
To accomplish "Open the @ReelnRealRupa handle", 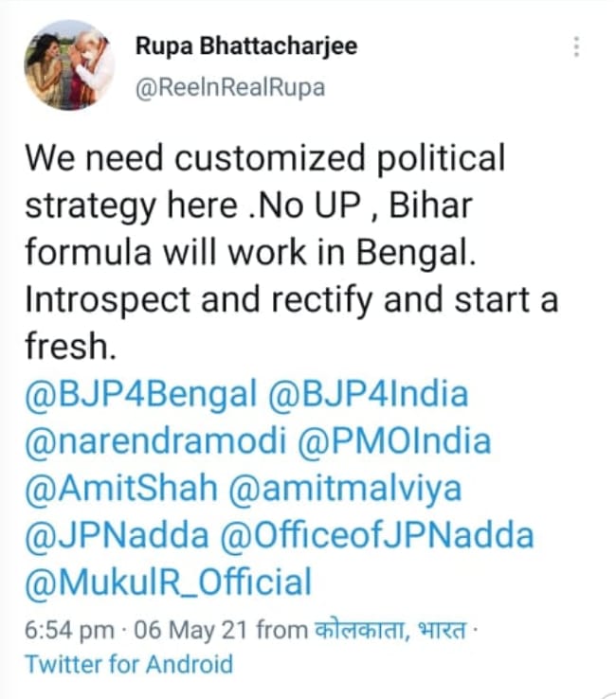I will (x=230, y=87).
